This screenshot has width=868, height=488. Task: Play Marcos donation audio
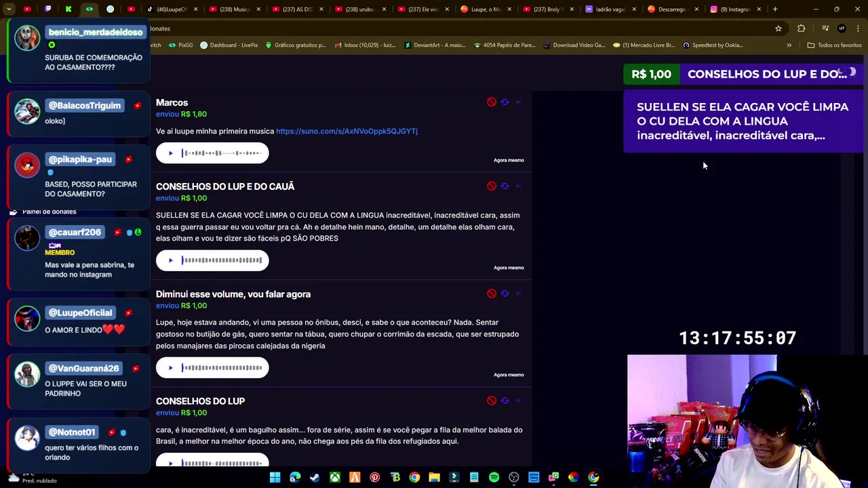pos(170,153)
